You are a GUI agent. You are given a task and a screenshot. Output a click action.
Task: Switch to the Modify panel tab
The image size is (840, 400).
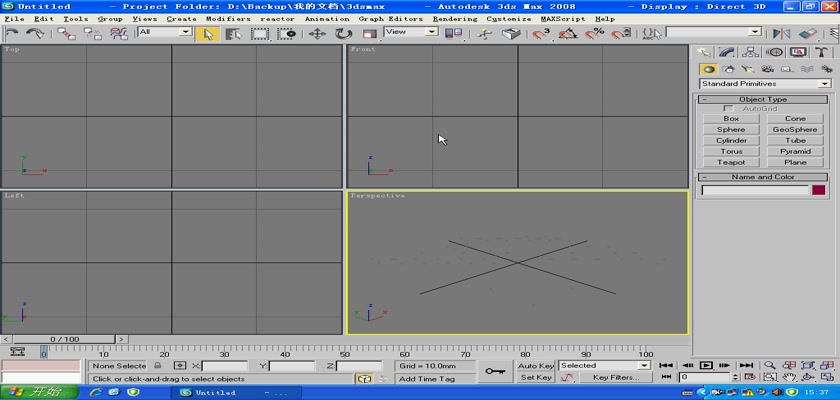pyautogui.click(x=727, y=52)
